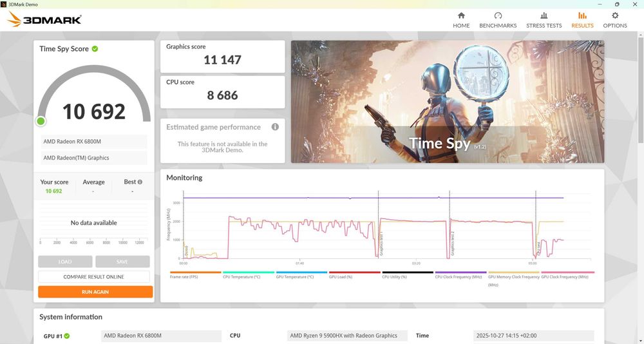
Task: Click the 3DMark Demo title bar icon
Action: point(4,4)
